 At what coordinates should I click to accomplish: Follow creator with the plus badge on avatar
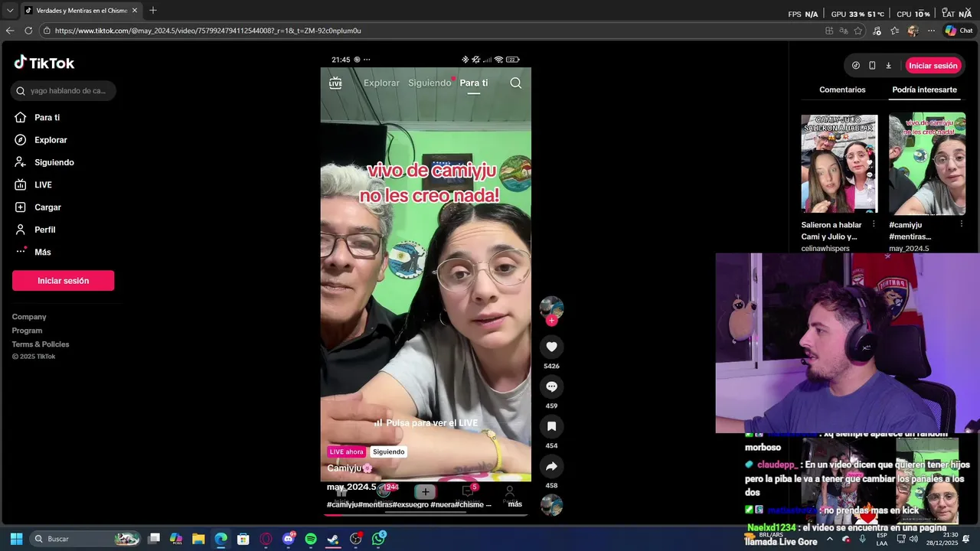(551, 321)
